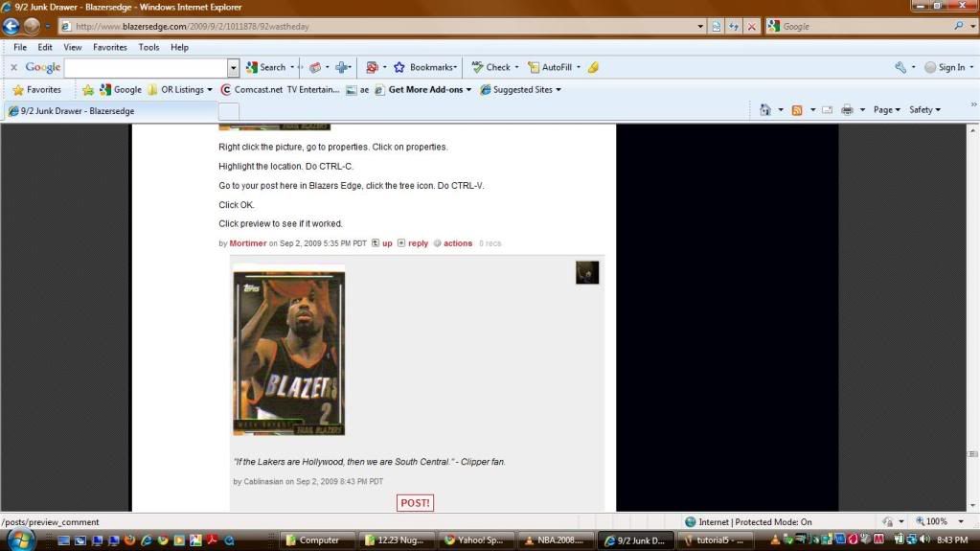Viewport: 980px width, 551px height.
Task: Open the Edit menu
Action: 45,47
